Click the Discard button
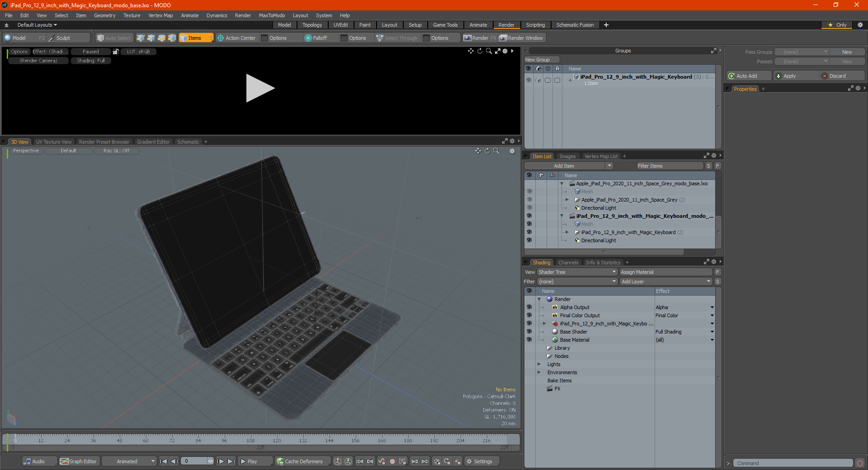 pos(842,76)
